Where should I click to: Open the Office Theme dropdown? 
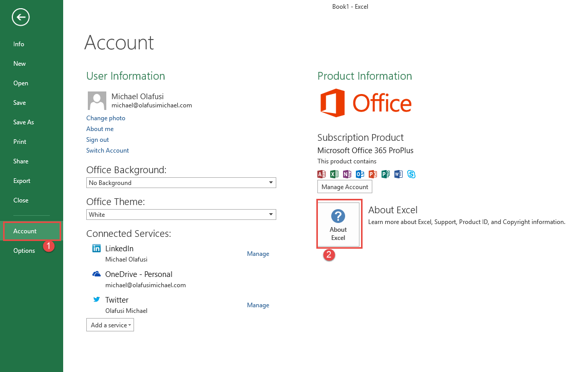tap(181, 215)
